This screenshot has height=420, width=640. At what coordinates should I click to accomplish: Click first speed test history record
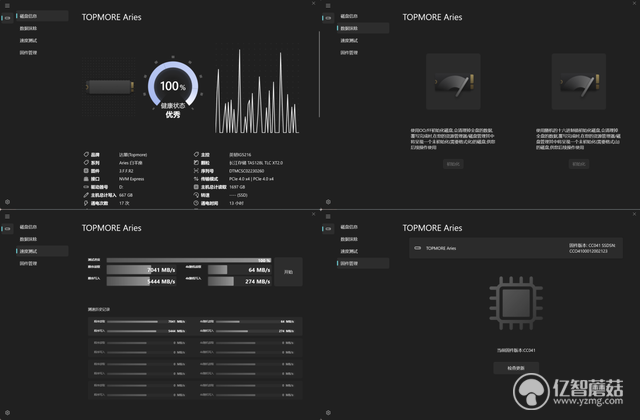tap(195, 326)
